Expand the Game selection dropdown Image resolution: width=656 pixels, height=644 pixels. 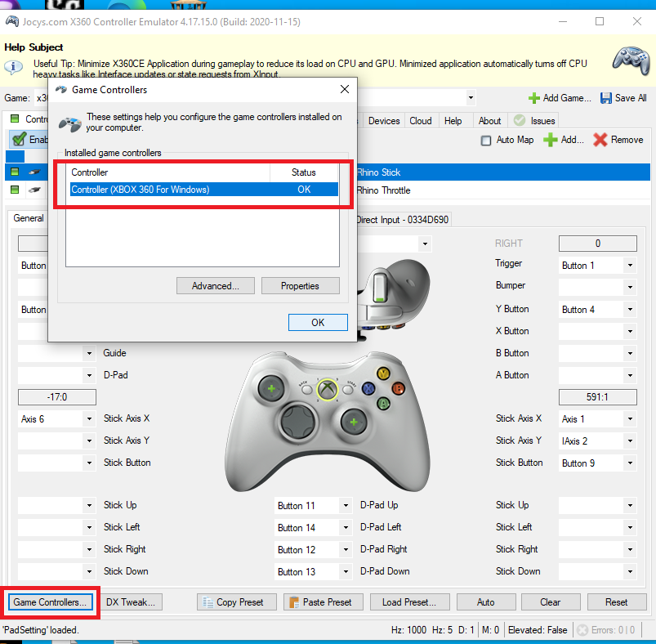[471, 98]
